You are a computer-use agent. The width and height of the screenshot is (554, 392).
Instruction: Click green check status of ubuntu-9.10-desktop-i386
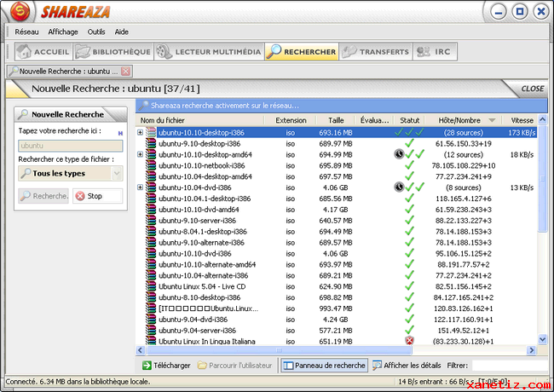(409, 143)
